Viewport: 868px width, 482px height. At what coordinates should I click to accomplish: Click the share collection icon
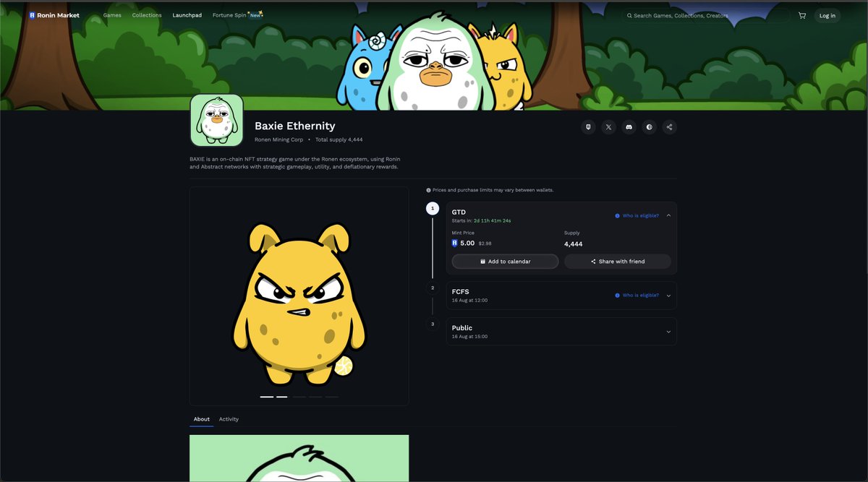point(670,127)
